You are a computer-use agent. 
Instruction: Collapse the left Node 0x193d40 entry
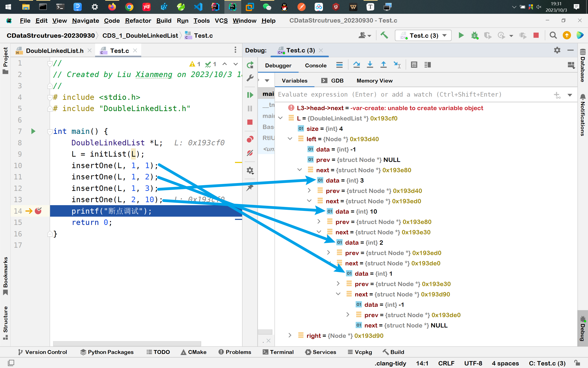[290, 139]
